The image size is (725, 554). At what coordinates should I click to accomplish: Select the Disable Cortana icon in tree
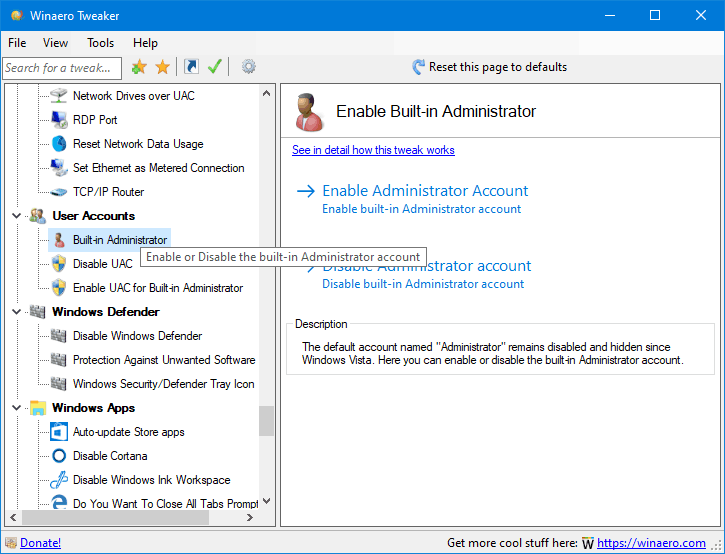59,456
